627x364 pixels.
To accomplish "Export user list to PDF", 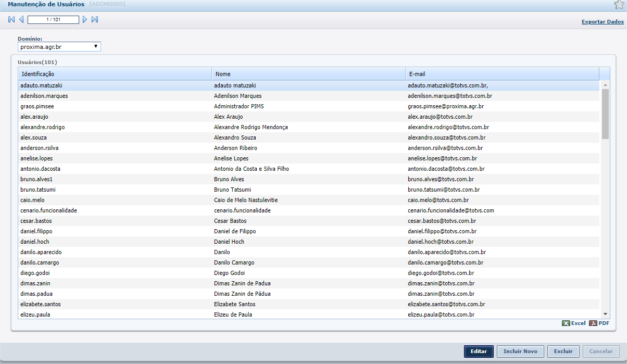I will (599, 323).
